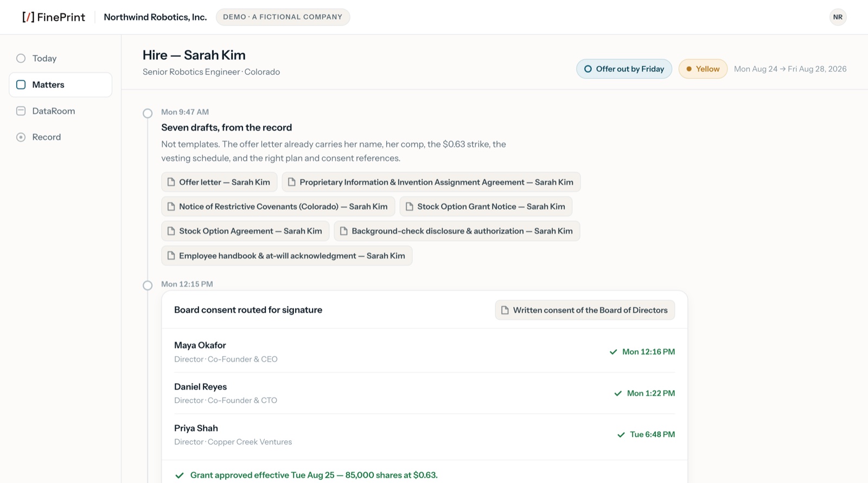Screen dimensions: 868x483
Task: Click document icon on Background-check disclosure chip
Action: tap(344, 231)
